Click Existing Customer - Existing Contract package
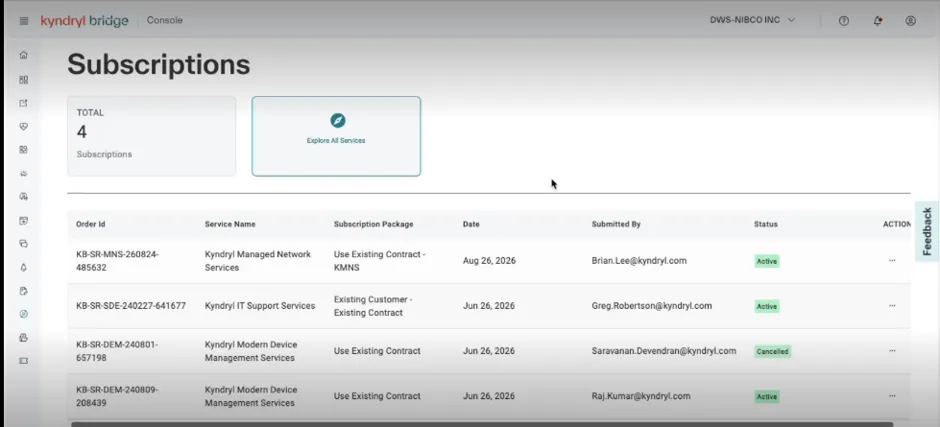This screenshot has width=940, height=427. click(x=373, y=306)
